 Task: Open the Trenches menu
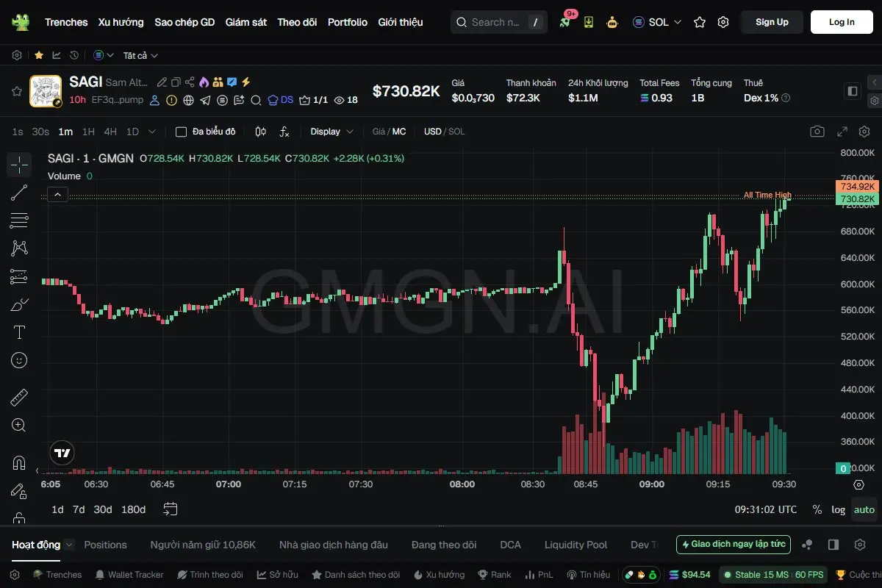coord(66,22)
